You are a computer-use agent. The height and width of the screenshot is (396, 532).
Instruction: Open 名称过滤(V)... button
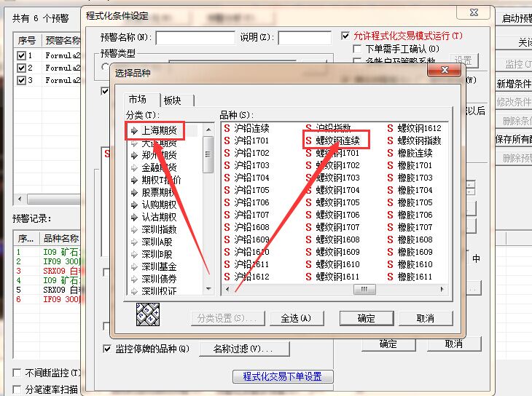click(244, 349)
